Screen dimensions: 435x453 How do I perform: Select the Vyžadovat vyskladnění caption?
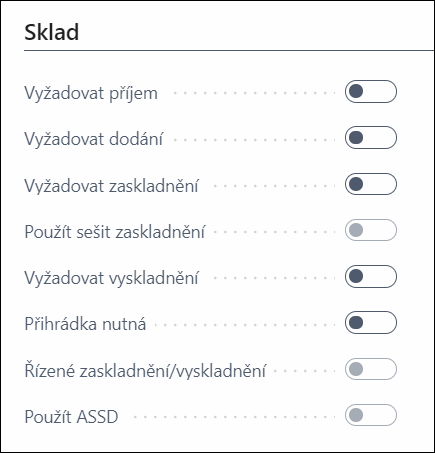click(x=112, y=278)
